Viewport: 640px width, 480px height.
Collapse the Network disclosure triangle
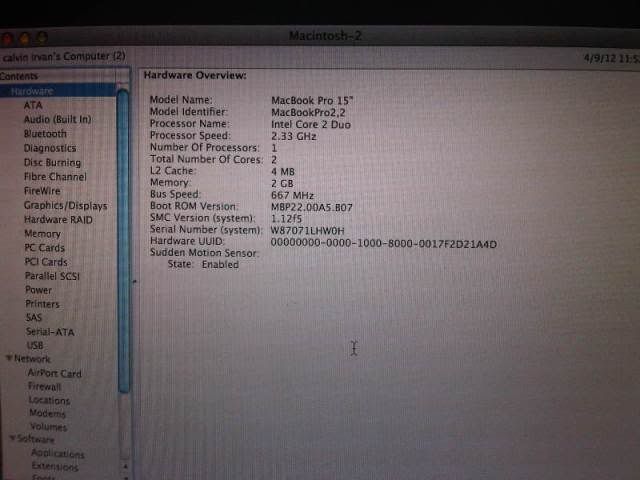(9, 358)
